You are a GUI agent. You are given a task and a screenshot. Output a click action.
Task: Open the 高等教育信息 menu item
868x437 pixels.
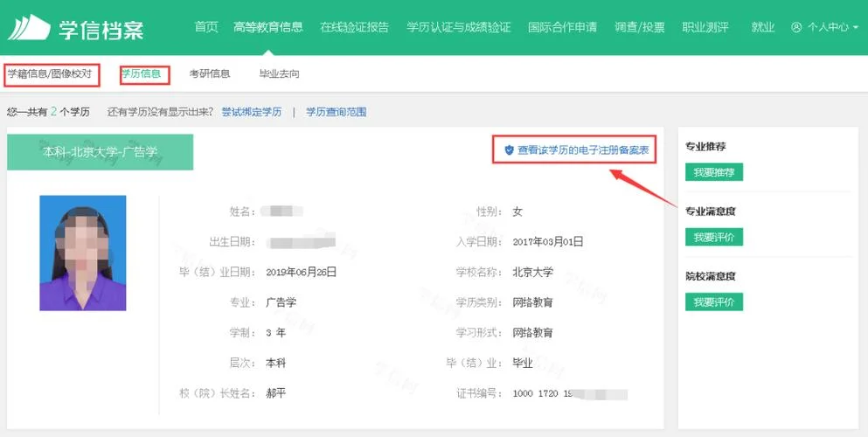[268, 27]
